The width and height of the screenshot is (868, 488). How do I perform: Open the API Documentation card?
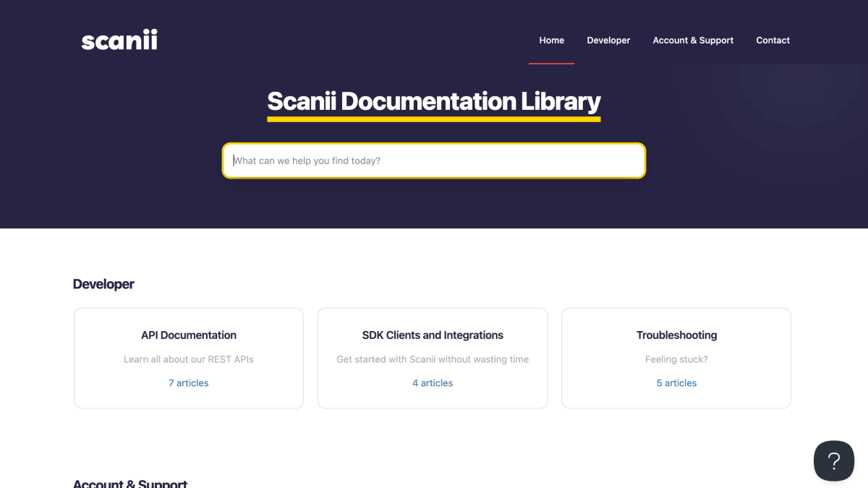click(189, 358)
